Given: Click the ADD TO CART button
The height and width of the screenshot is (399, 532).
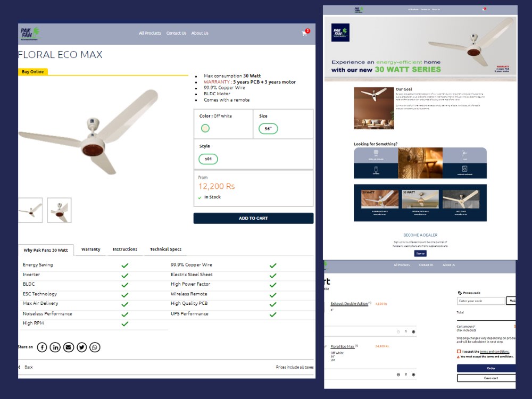Looking at the screenshot, I should click(x=253, y=218).
